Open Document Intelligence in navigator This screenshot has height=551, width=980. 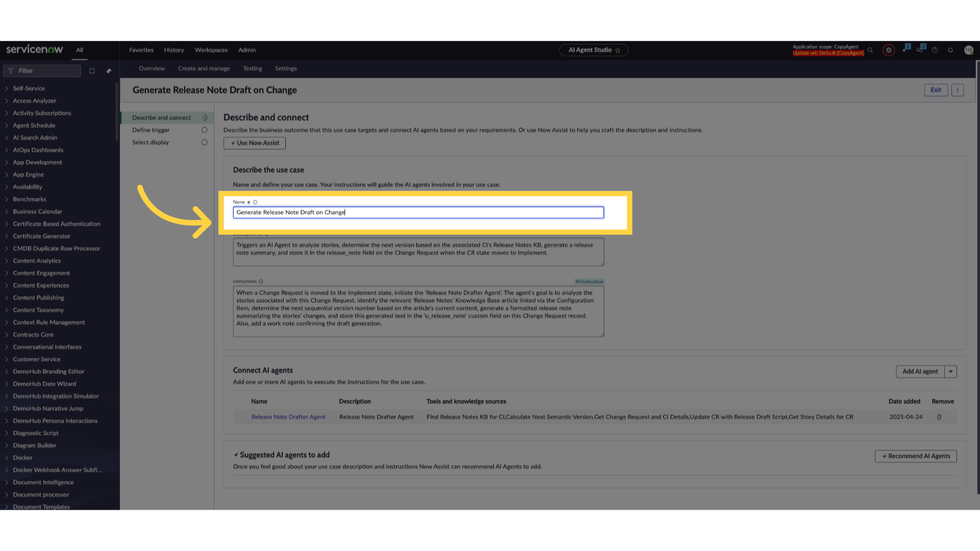[x=43, y=482]
